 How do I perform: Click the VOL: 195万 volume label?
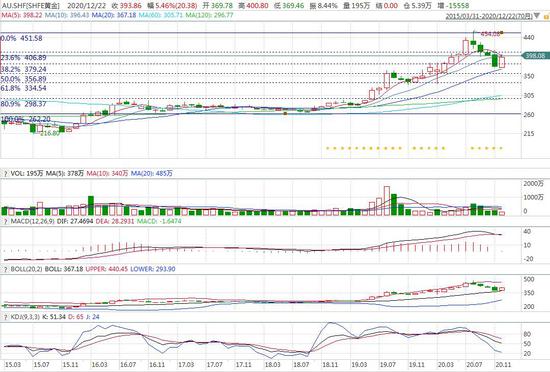27,174
